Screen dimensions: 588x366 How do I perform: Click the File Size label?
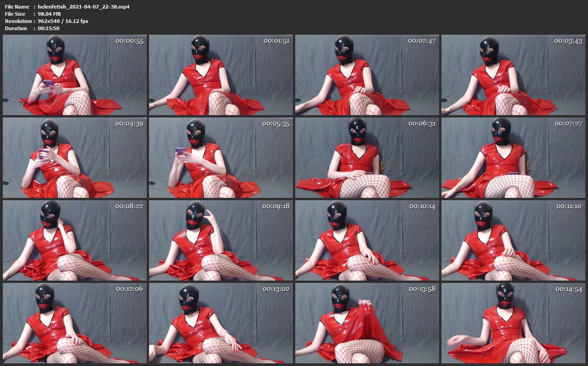[15, 14]
